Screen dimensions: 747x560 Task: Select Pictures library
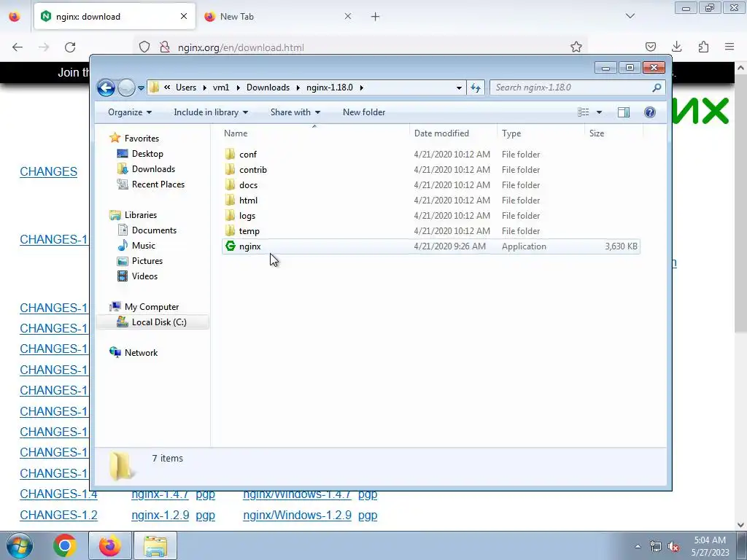pyautogui.click(x=147, y=260)
